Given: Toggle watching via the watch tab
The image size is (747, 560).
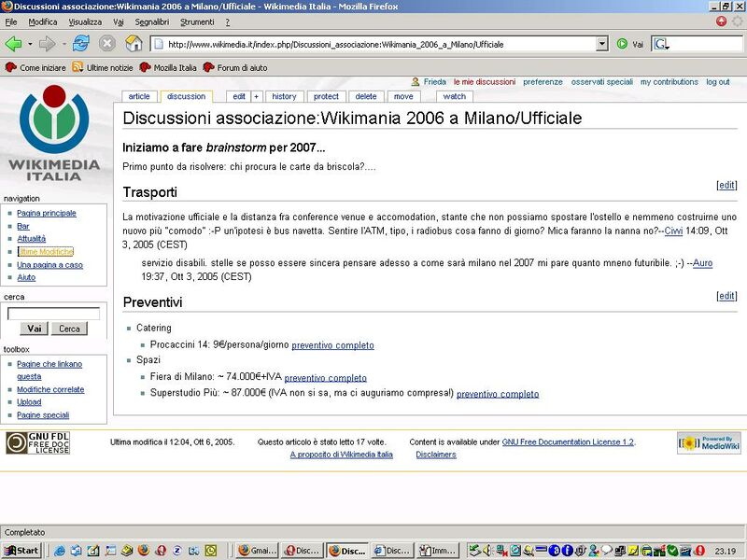Looking at the screenshot, I should 455,96.
